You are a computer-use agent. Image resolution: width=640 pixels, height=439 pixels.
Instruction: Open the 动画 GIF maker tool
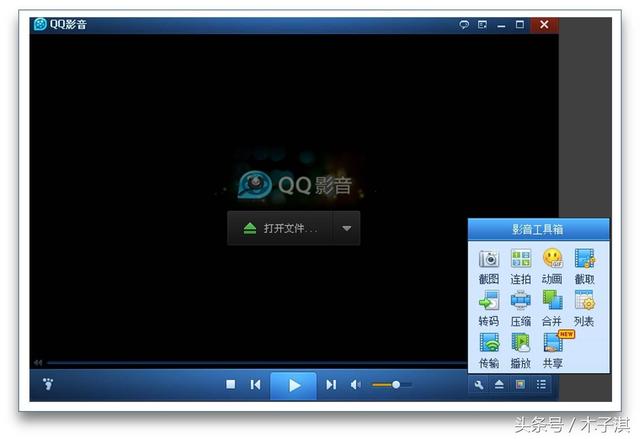click(x=552, y=267)
